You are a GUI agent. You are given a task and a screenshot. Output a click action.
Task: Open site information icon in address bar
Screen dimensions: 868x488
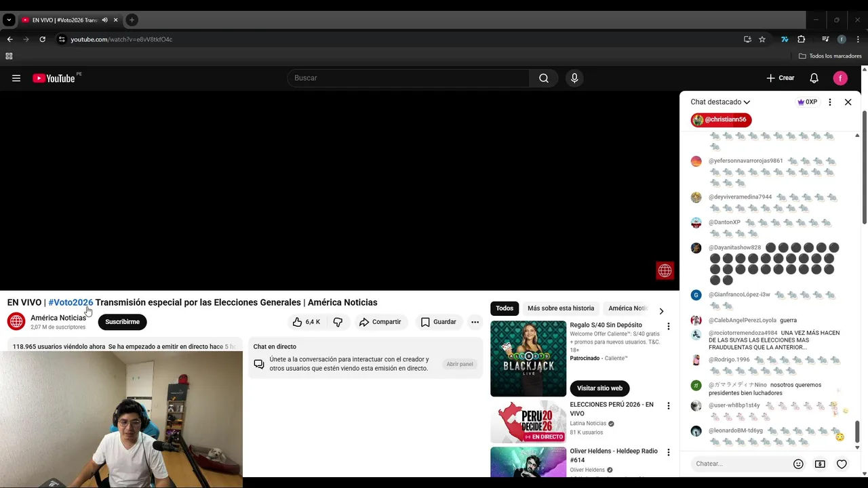(x=62, y=39)
